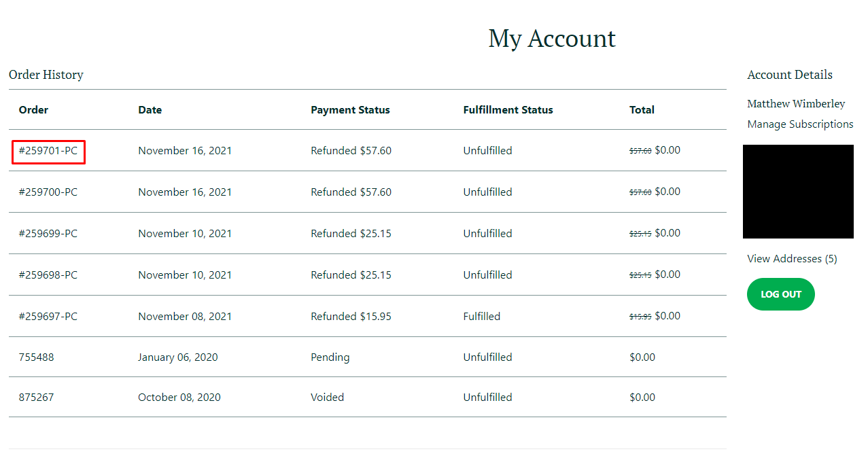This screenshot has height=458, width=868.
Task: Click the Payment Status column header
Action: coord(351,110)
